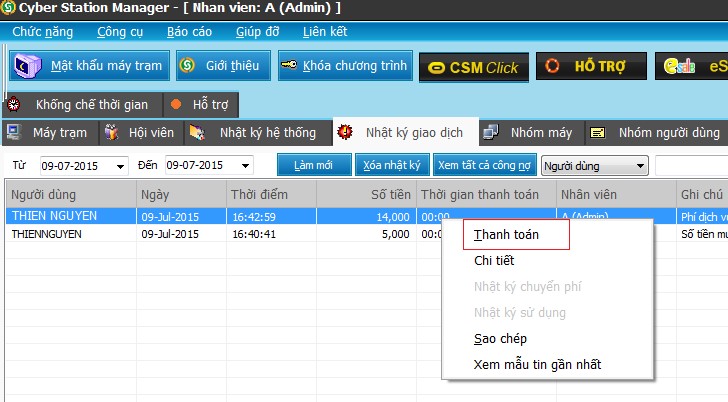728x402 pixels.
Task: Click the Khóa chương trình key icon
Action: (x=290, y=67)
